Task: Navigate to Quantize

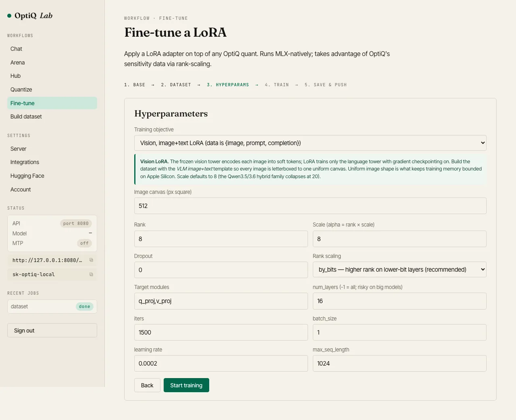Action: (x=52, y=89)
